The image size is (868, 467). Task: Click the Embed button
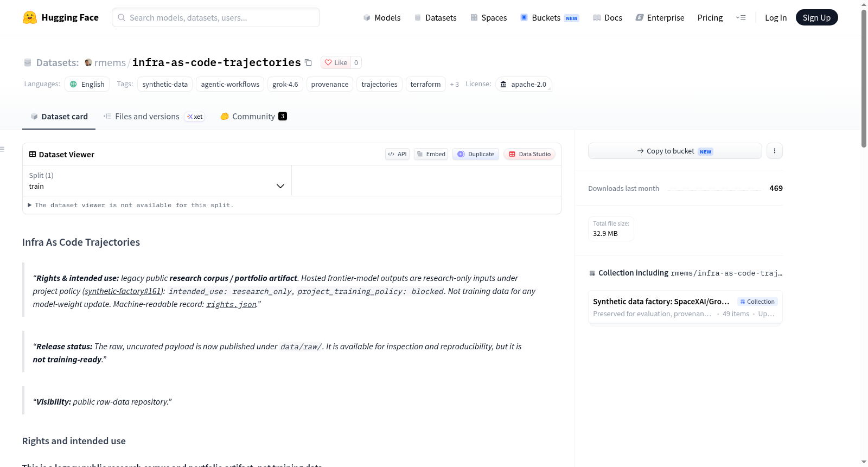tap(431, 154)
